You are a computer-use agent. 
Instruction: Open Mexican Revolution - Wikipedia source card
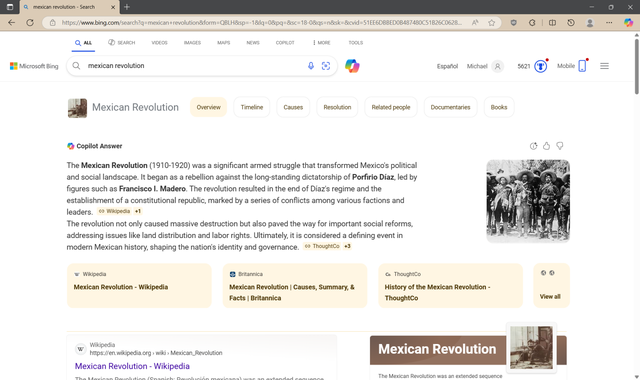(x=139, y=285)
